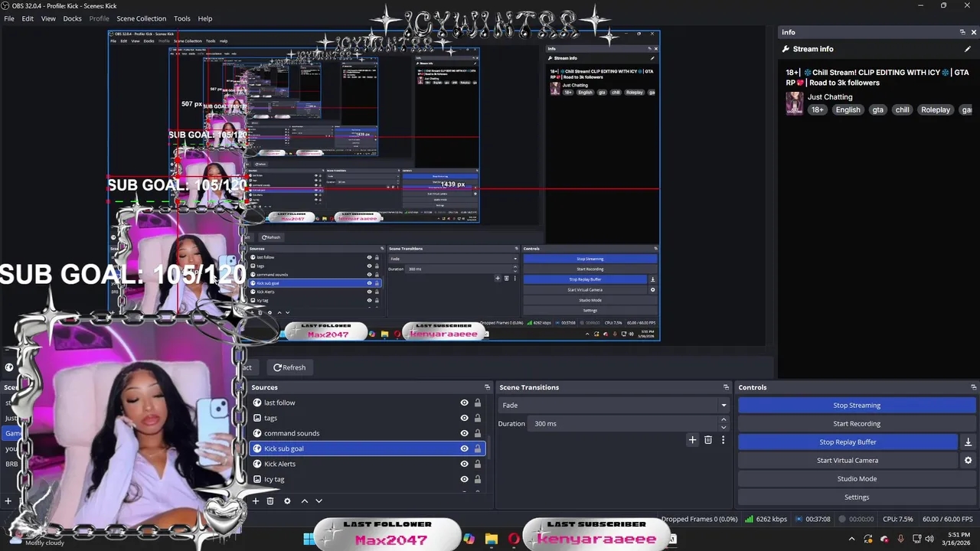The height and width of the screenshot is (551, 980).
Task: Click the recording status indicator dot
Action: click(841, 519)
